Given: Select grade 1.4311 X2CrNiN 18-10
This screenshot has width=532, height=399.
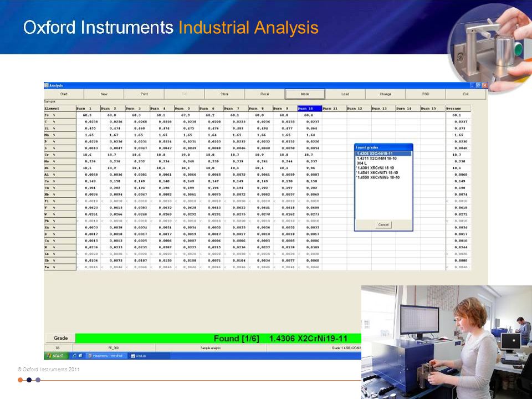Looking at the screenshot, I should point(377,158).
